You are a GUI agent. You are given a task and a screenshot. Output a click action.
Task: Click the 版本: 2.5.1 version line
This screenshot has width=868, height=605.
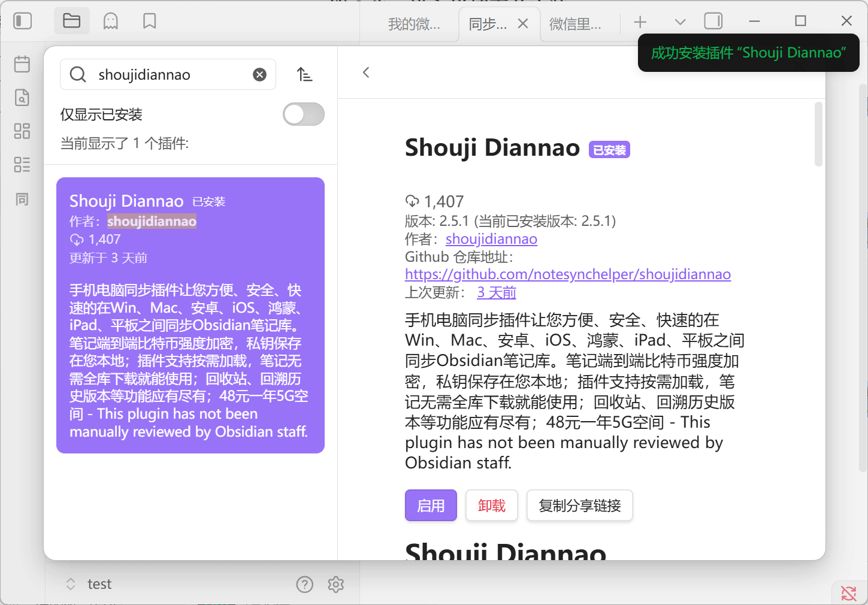coord(510,220)
